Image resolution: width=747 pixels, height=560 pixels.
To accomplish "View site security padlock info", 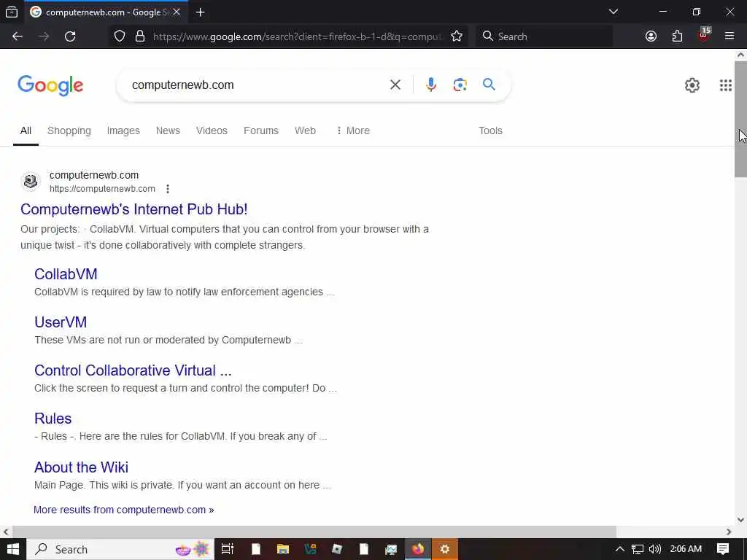I will [x=139, y=36].
